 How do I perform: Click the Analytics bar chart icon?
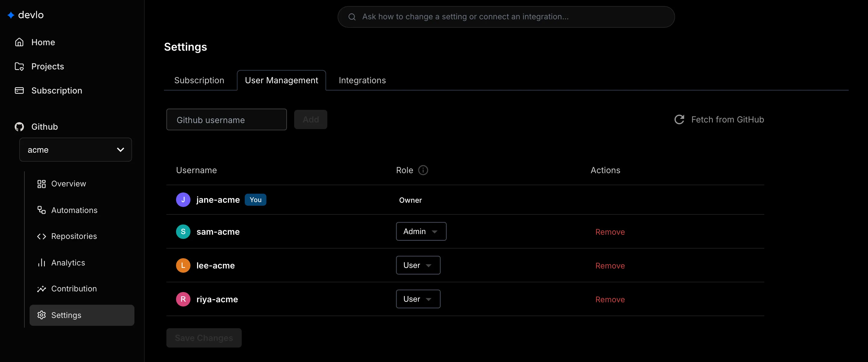42,262
